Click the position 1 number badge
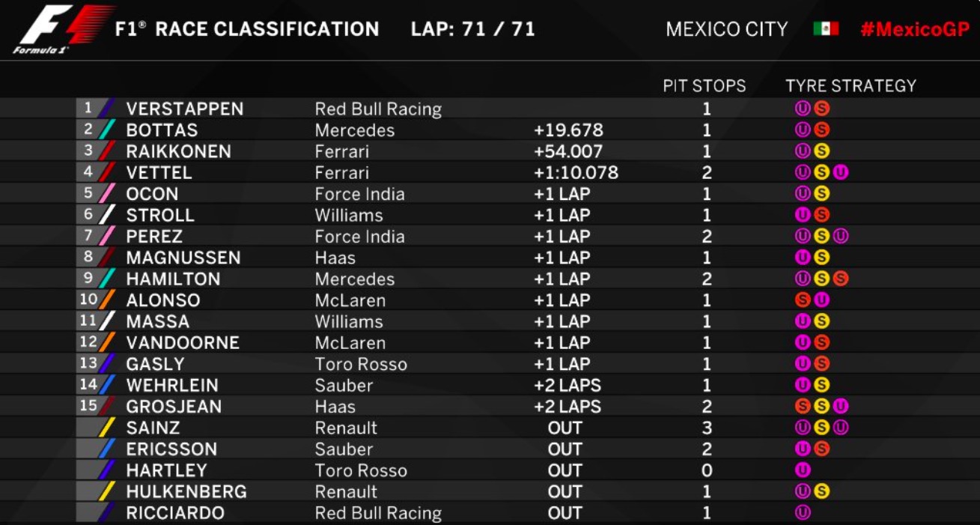This screenshot has height=525, width=980. point(88,109)
